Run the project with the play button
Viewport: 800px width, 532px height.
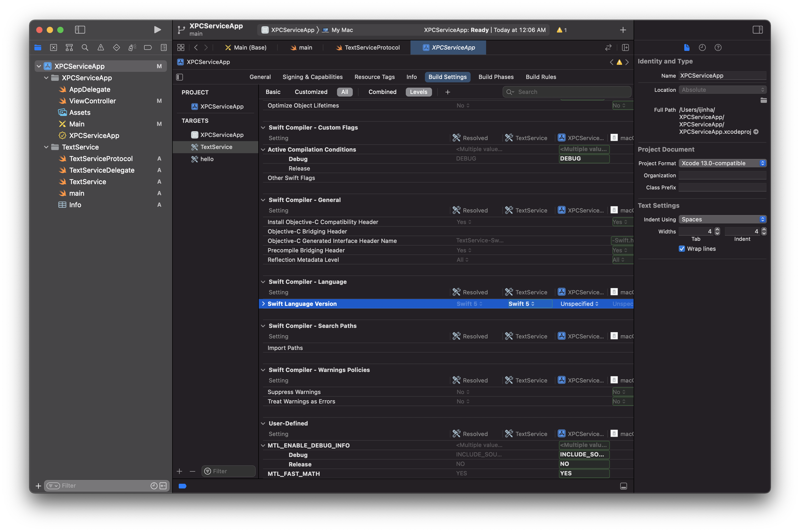[x=157, y=30]
